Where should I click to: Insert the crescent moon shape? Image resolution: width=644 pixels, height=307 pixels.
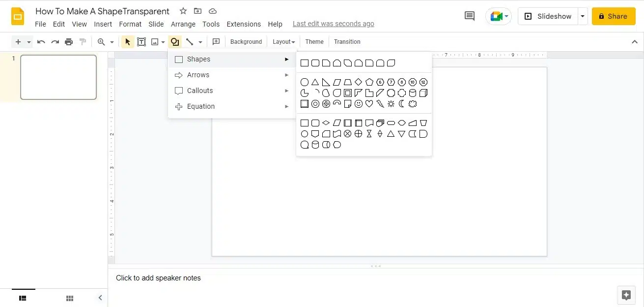(x=401, y=104)
